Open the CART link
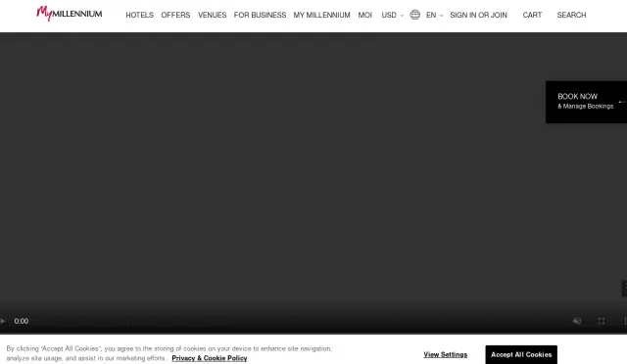This screenshot has width=627, height=364. coord(532,16)
